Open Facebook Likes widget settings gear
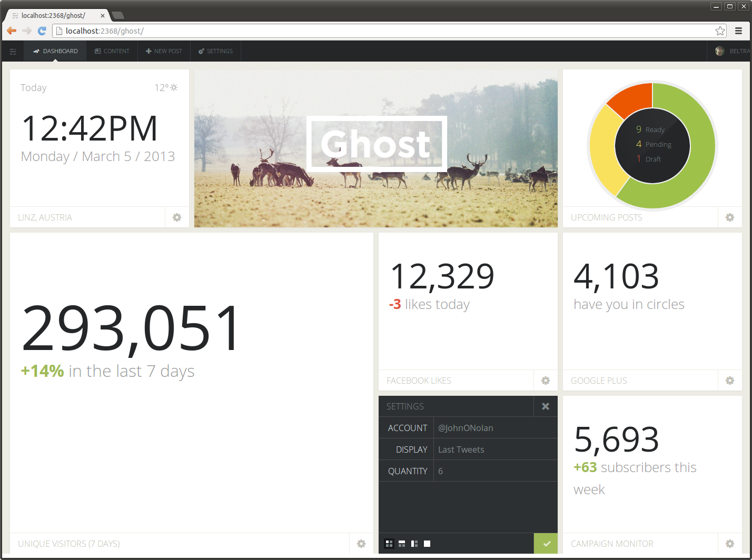Image resolution: width=752 pixels, height=560 pixels. tap(546, 381)
